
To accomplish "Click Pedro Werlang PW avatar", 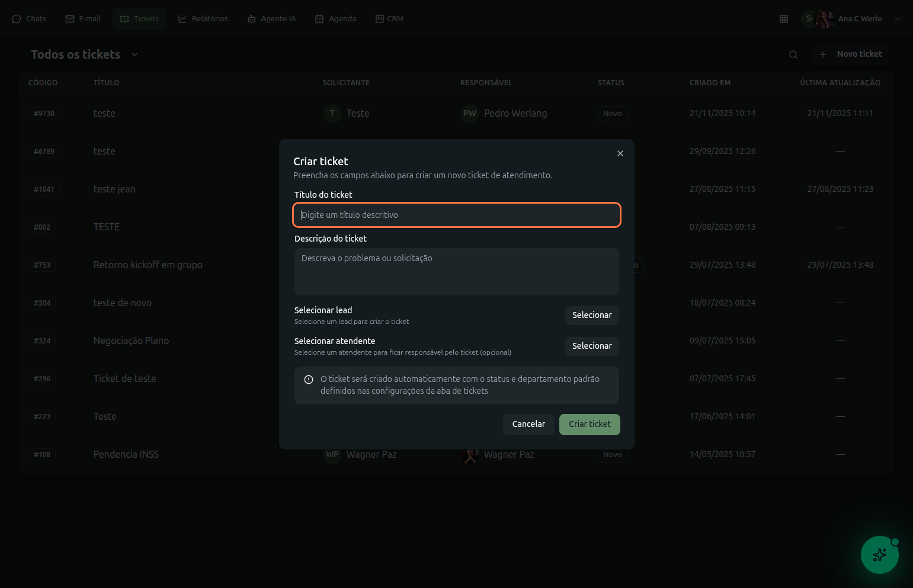I will pos(469,113).
